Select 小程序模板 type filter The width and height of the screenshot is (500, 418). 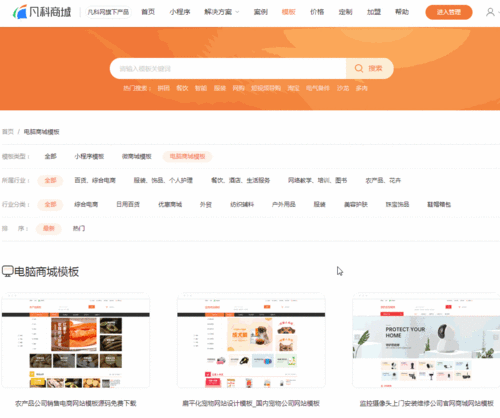(x=89, y=156)
